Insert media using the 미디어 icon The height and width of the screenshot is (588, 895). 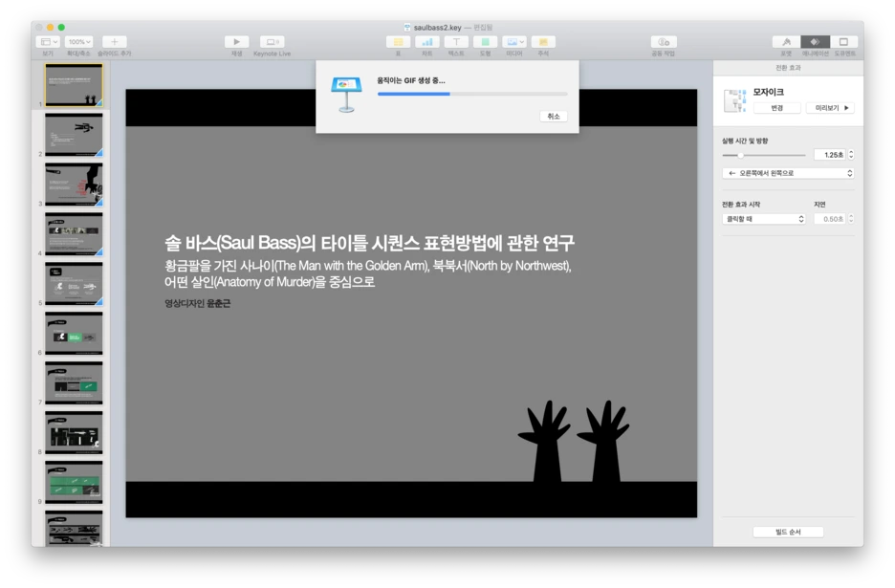511,41
